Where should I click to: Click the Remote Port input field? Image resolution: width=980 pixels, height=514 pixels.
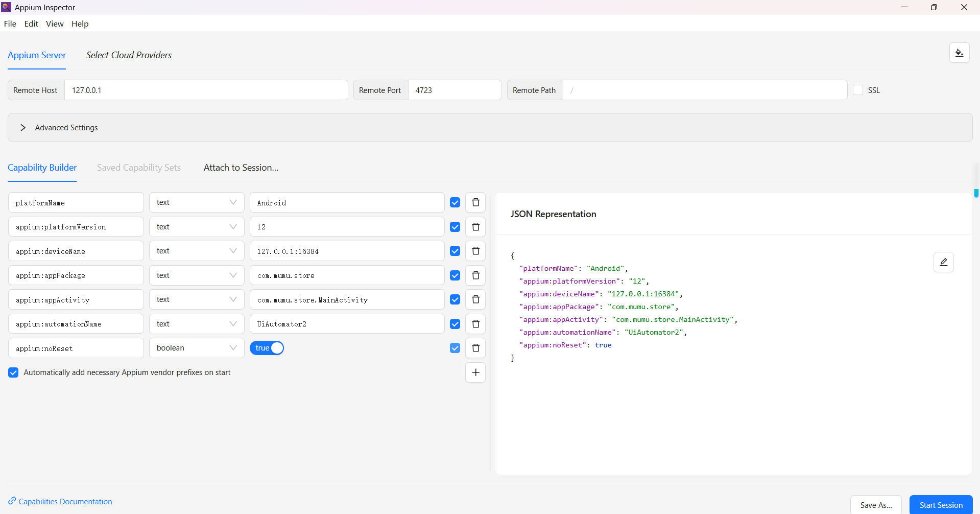pos(455,90)
